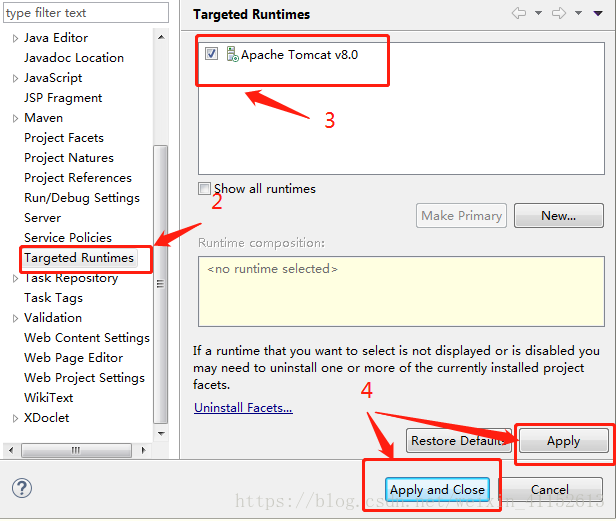Click Restore Defaults button
This screenshot has height=521, width=616.
click(459, 440)
